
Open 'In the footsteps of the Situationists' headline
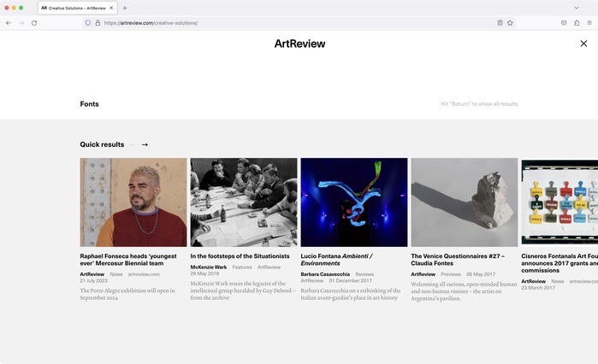click(240, 256)
